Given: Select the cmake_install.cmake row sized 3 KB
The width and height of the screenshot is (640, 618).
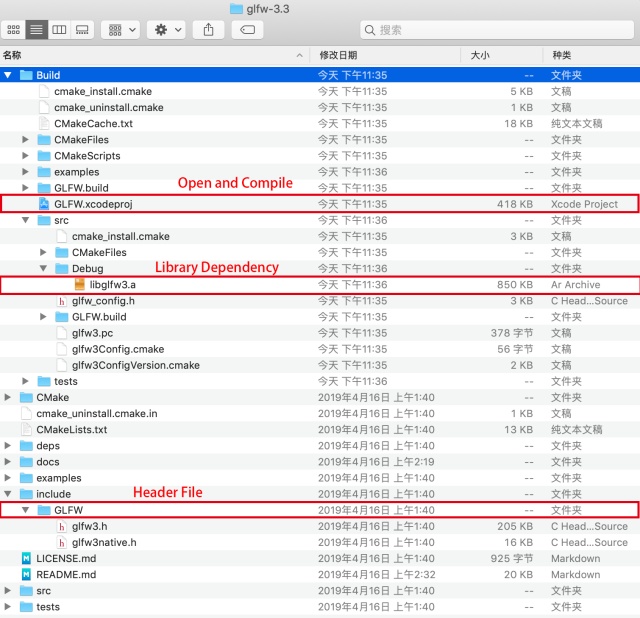Looking at the screenshot, I should click(320, 236).
